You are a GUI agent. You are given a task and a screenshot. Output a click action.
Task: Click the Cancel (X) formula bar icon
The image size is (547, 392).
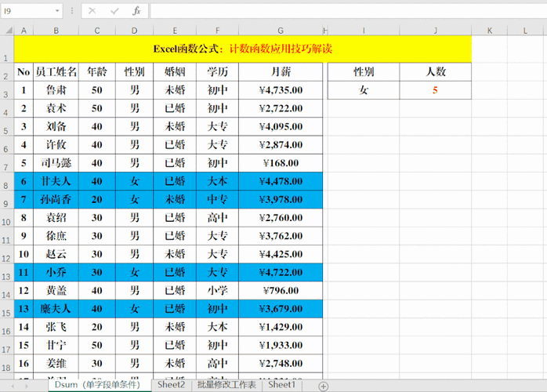pyautogui.click(x=92, y=11)
